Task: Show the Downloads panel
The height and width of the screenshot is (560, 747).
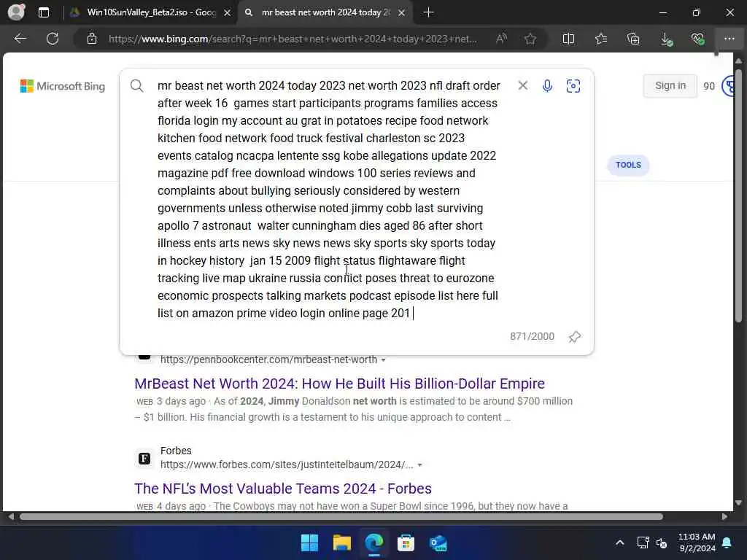Action: coord(667,39)
